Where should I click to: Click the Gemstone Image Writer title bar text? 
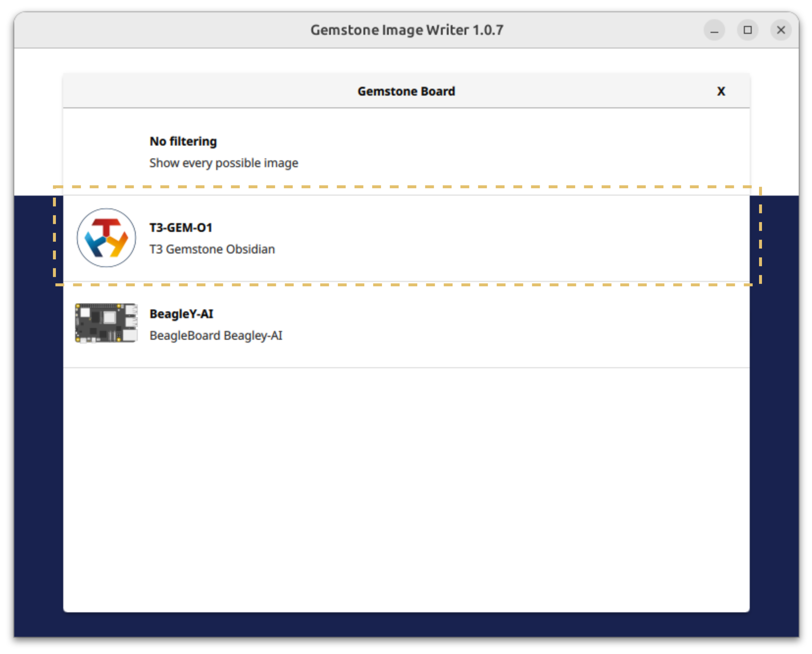(407, 30)
